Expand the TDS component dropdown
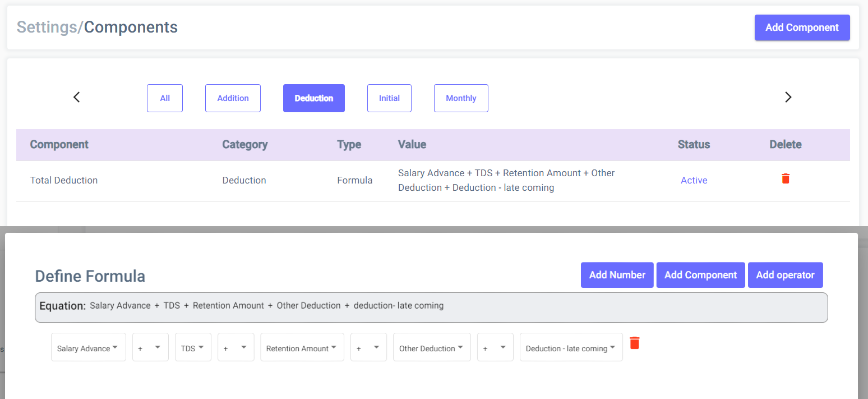The width and height of the screenshot is (868, 399). click(193, 348)
